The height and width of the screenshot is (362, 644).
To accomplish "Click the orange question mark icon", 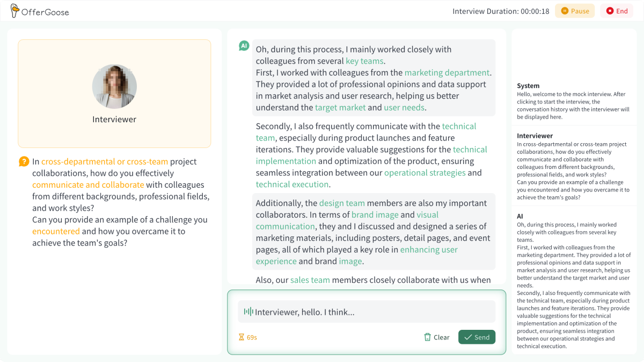I will point(24,161).
